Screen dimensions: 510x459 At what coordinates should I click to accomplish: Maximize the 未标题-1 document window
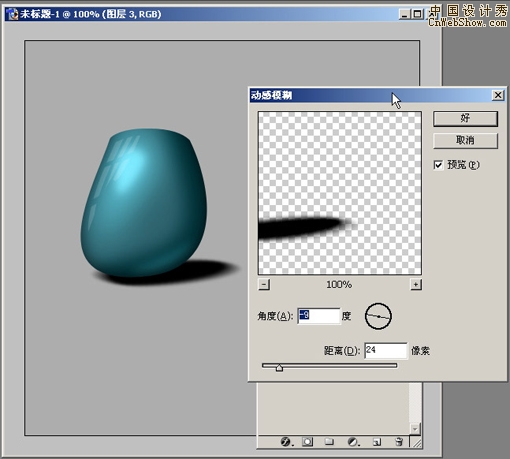[417, 14]
